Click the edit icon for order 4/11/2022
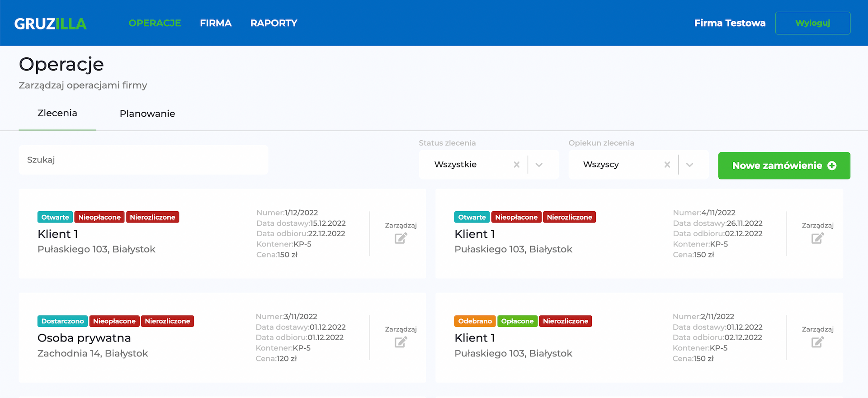The image size is (868, 398). click(x=817, y=238)
